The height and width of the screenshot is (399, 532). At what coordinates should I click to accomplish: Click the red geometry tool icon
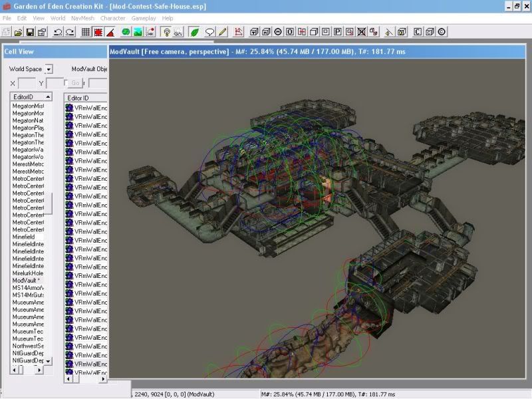(x=239, y=32)
